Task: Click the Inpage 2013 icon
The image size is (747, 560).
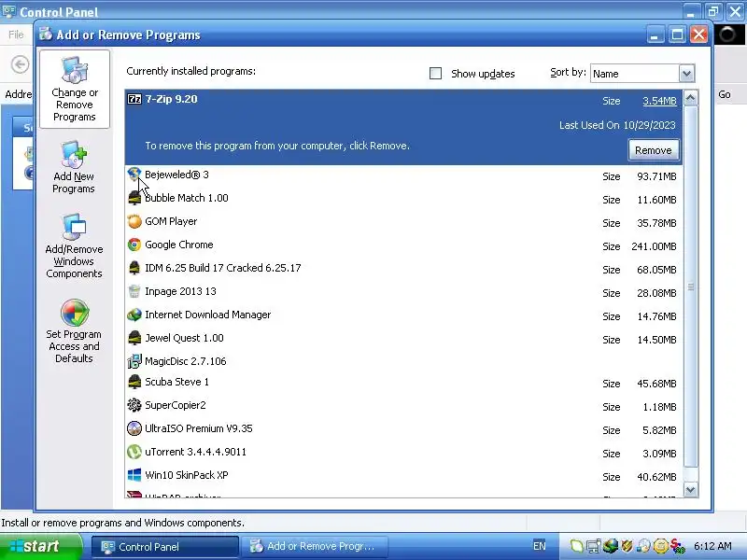Action: [x=134, y=291]
